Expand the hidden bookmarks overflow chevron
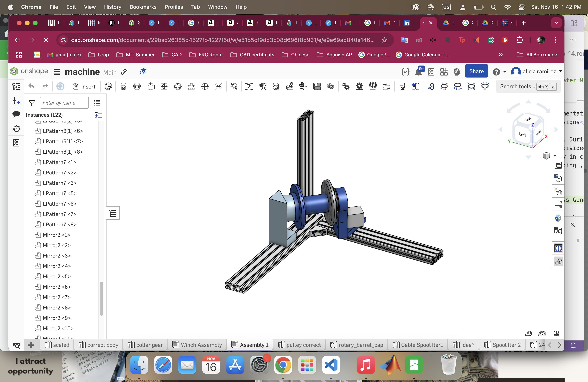Image resolution: width=588 pixels, height=382 pixels. (x=501, y=55)
